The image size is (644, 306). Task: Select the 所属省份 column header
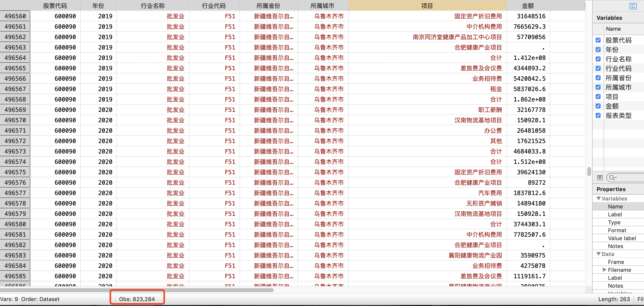point(268,6)
